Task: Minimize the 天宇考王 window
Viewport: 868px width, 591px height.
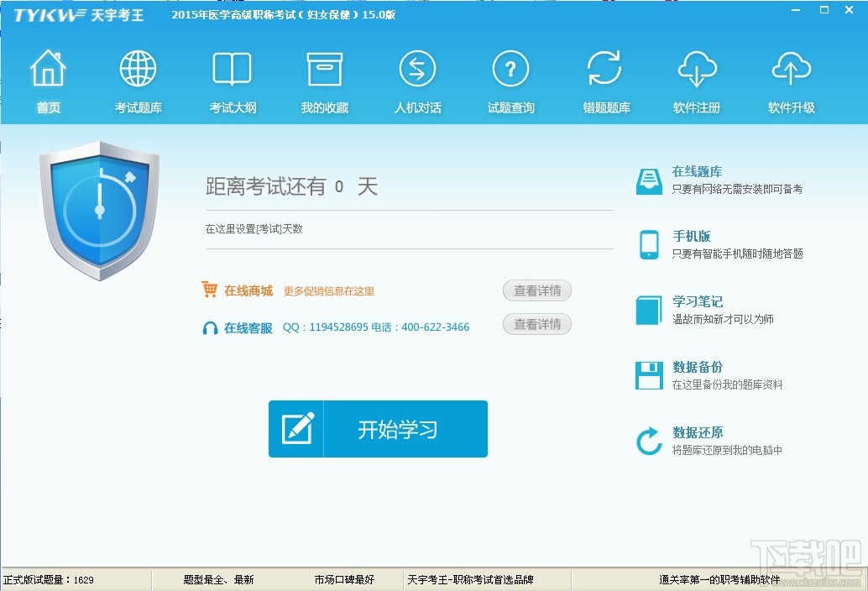Action: point(796,10)
